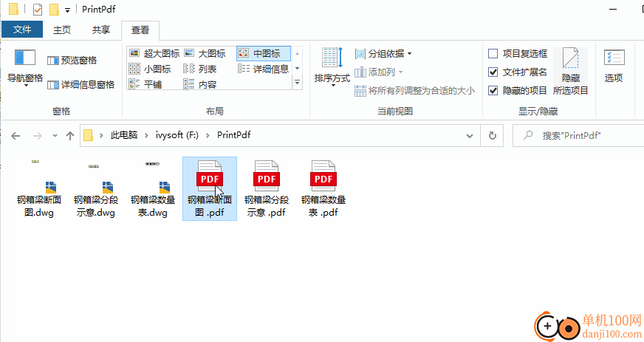The height and width of the screenshot is (342, 644).
Task: Navigate to 此电脑 in breadcrumb
Action: pyautogui.click(x=124, y=135)
